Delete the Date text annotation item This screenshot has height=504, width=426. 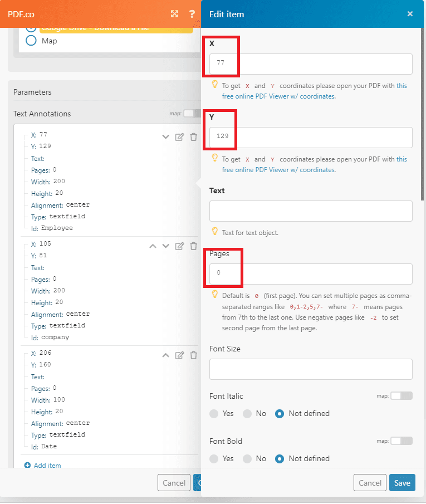click(x=193, y=355)
